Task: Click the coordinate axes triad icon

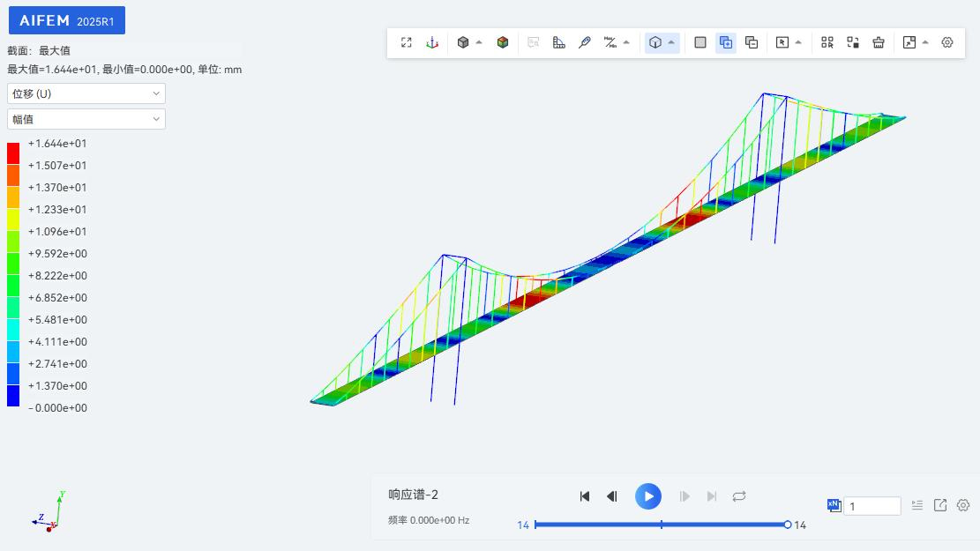Action: click(432, 42)
